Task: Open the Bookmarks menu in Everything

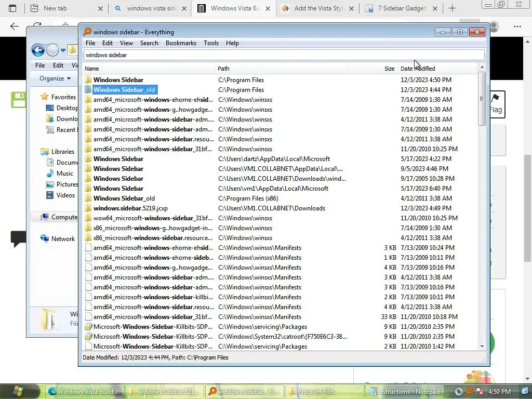Action: pos(181,43)
